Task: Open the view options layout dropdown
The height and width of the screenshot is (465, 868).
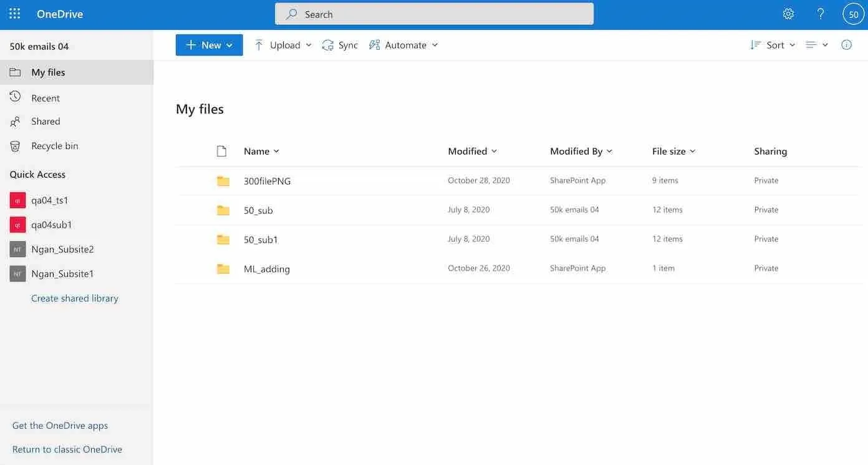Action: [x=816, y=45]
